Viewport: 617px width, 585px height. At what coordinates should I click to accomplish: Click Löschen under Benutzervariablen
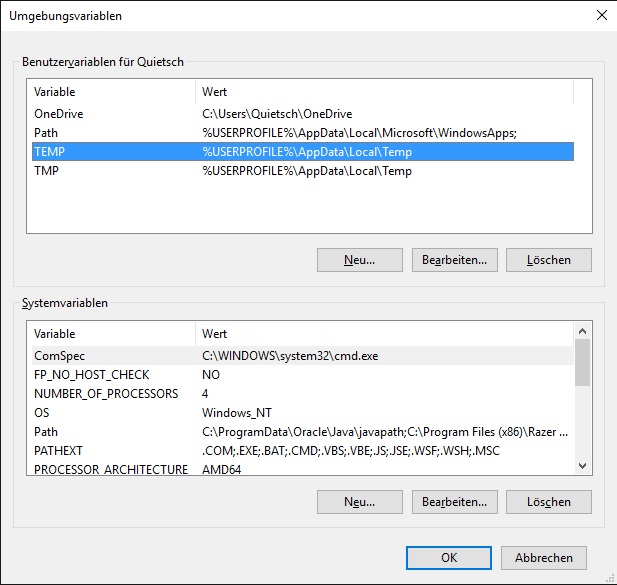point(549,260)
